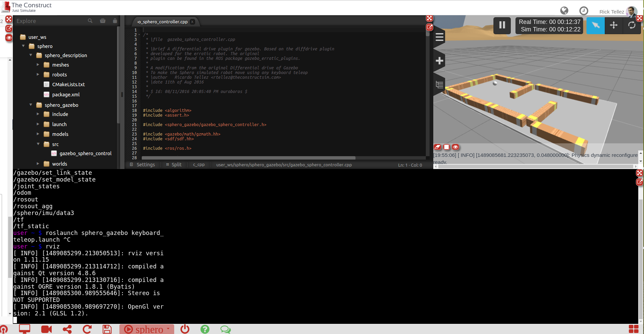Fold the comment block at line 2
This screenshot has height=334, width=644.
[x=139, y=34]
